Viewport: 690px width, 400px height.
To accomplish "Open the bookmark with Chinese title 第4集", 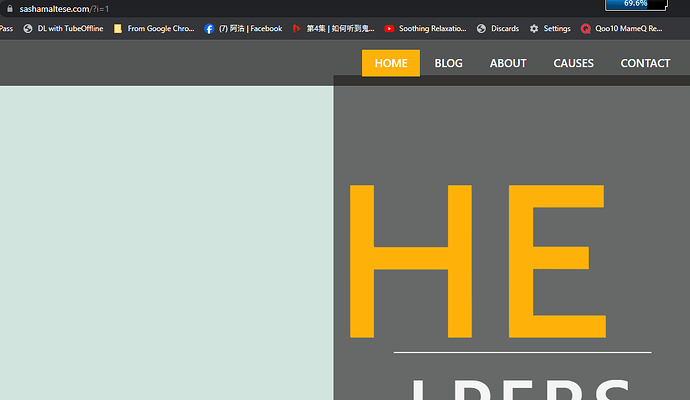I will [x=332, y=29].
